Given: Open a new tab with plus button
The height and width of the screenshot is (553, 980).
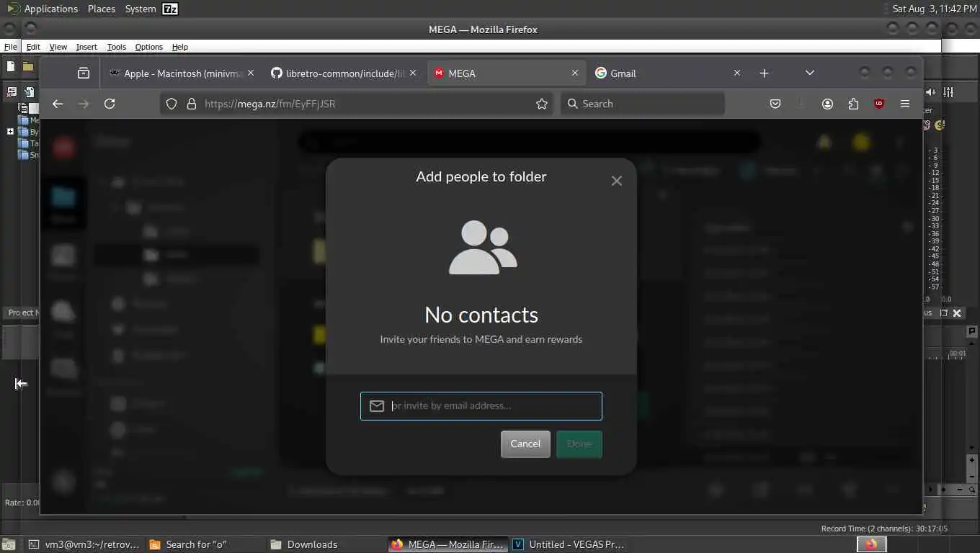Looking at the screenshot, I should click(x=764, y=73).
